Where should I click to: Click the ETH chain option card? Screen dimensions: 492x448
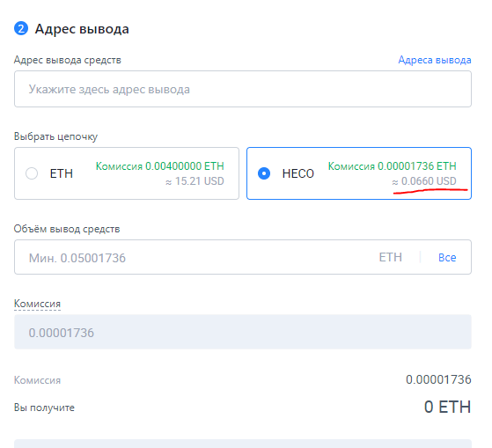[x=127, y=173]
